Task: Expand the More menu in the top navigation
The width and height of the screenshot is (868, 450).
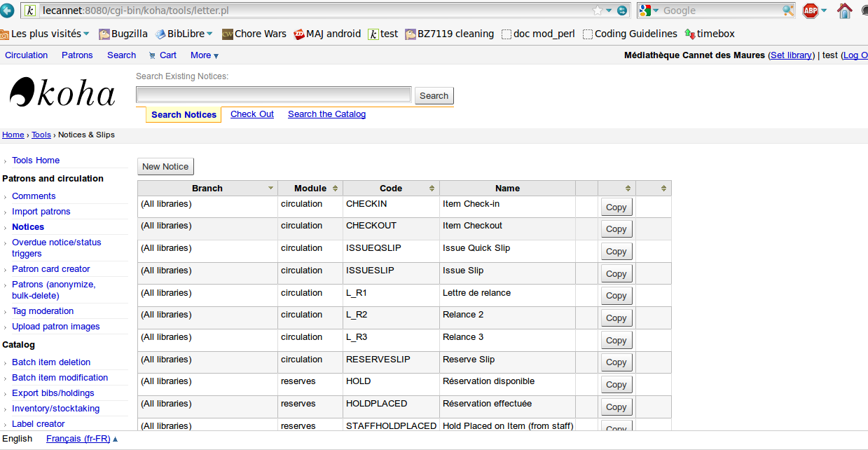Action: click(x=204, y=55)
